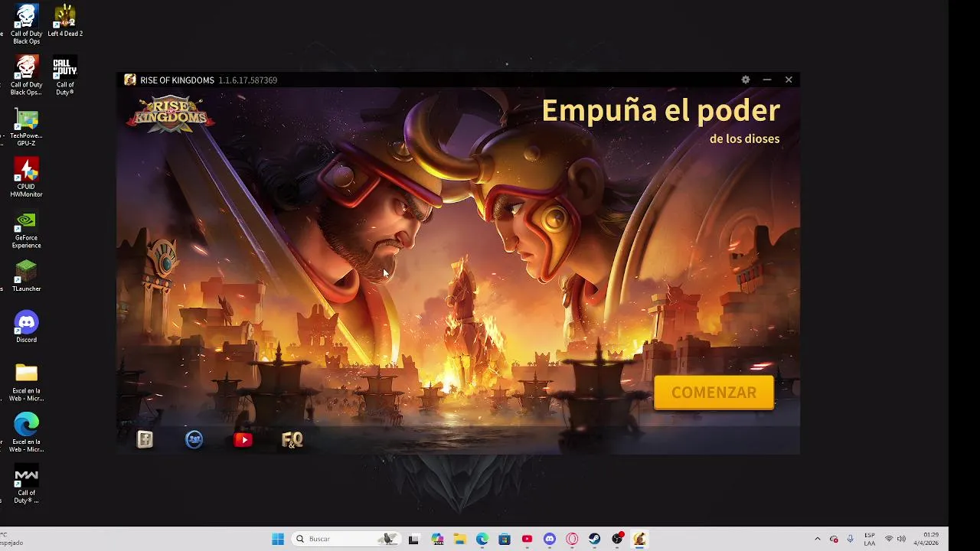The image size is (980, 551).
Task: Select the Left 4 Dead 2 desktop shortcut
Action: 65,21
